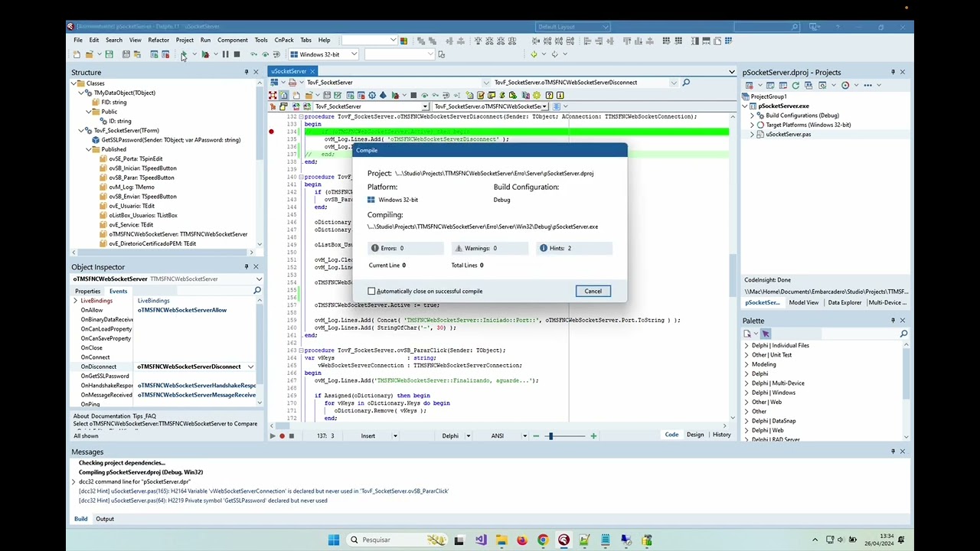Toggle Automatically close on successful compile checkbox
This screenshot has width=980, height=551.
pyautogui.click(x=371, y=291)
